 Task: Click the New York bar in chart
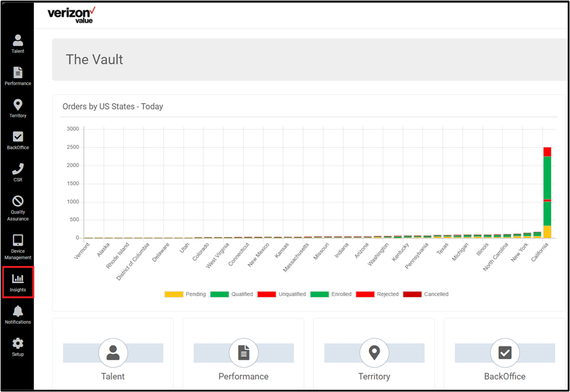pyautogui.click(x=527, y=236)
